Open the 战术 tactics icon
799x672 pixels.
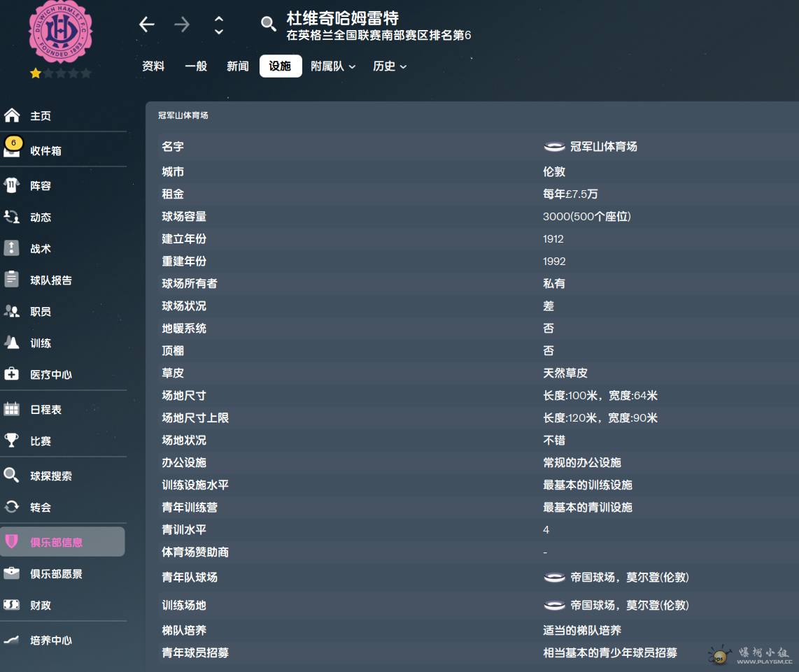12,248
